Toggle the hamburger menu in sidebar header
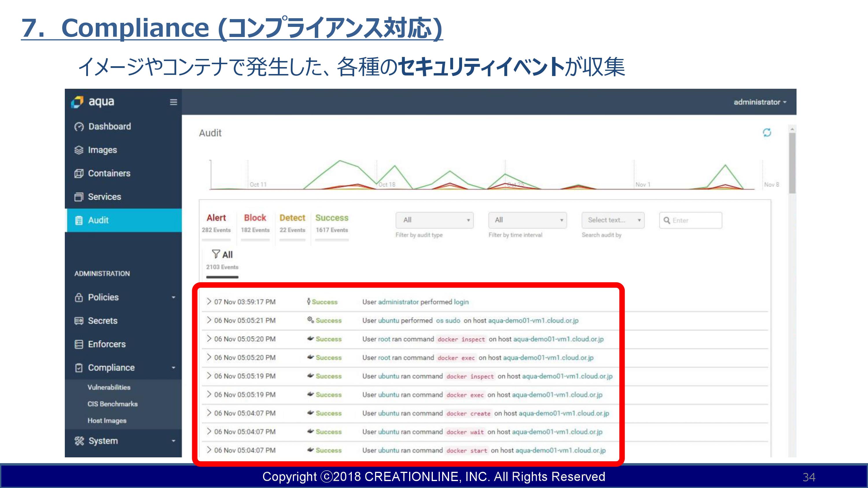868x488 pixels. coord(174,102)
